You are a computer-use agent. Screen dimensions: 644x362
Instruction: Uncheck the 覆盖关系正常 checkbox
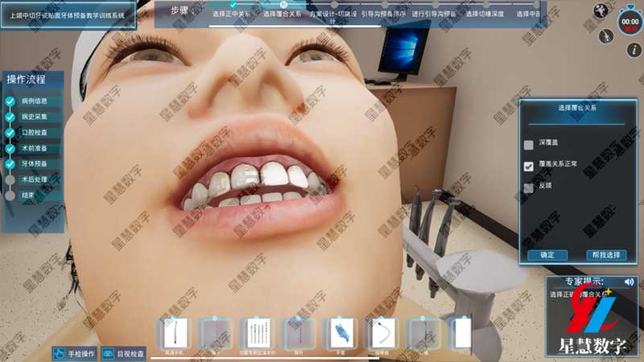pyautogui.click(x=529, y=166)
